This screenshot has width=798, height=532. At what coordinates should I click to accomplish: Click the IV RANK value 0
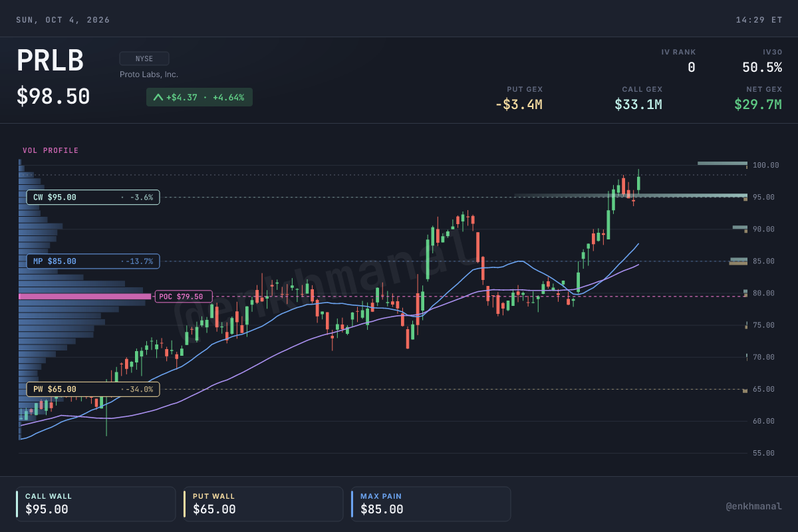[692, 67]
